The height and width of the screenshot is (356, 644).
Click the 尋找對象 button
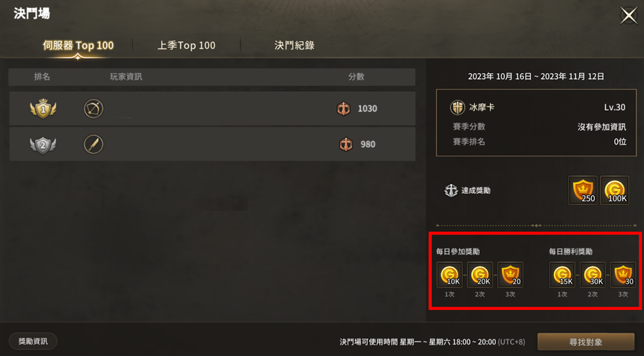pyautogui.click(x=586, y=342)
